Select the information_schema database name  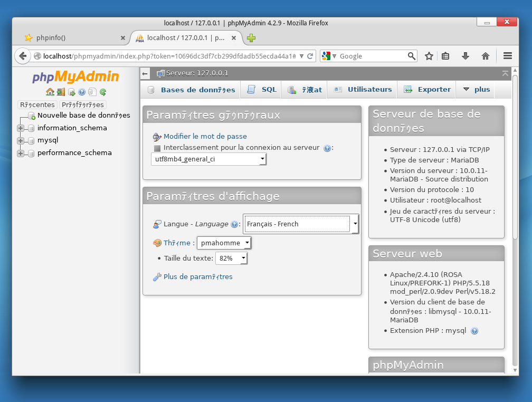[x=72, y=128]
